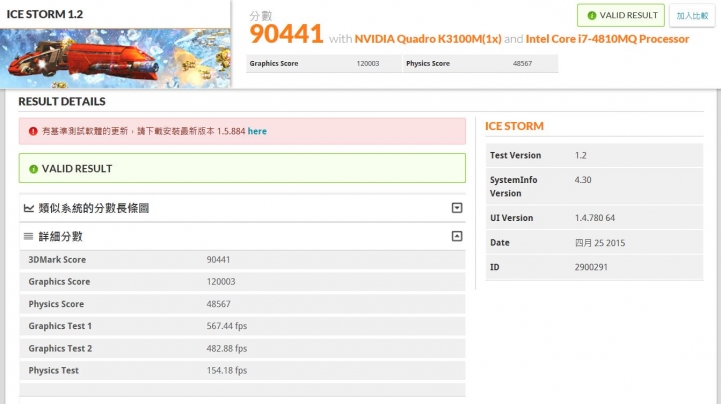Select the result ID 2900291
The height and width of the screenshot is (404, 721).
click(591, 267)
